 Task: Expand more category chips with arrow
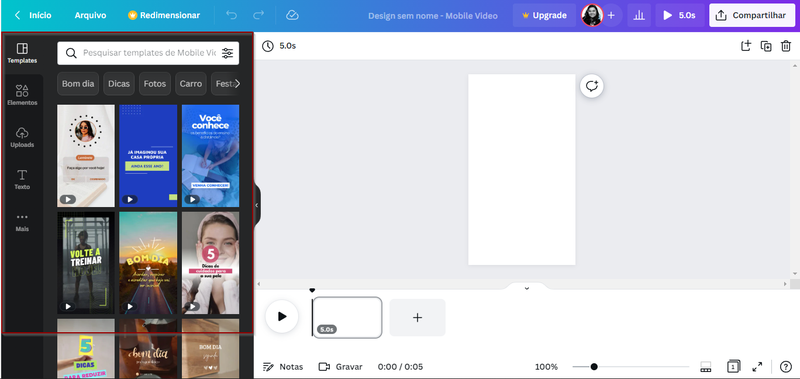click(237, 84)
